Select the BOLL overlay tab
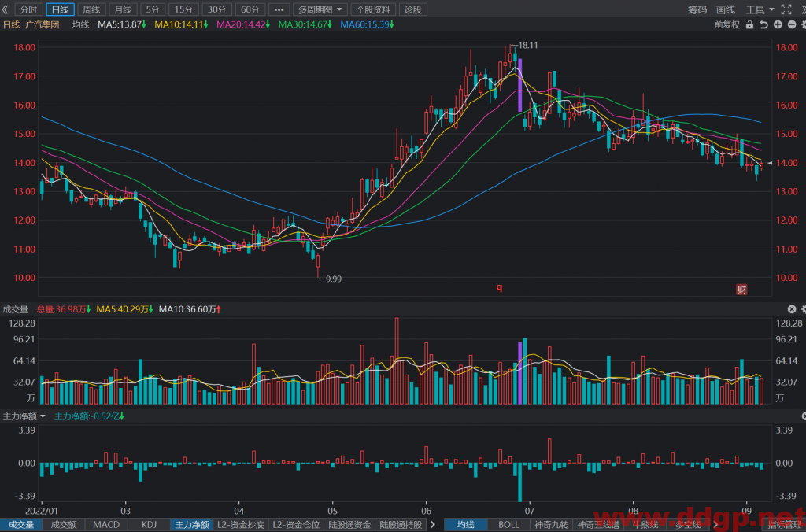Image resolution: width=806 pixels, height=532 pixels. pyautogui.click(x=508, y=525)
